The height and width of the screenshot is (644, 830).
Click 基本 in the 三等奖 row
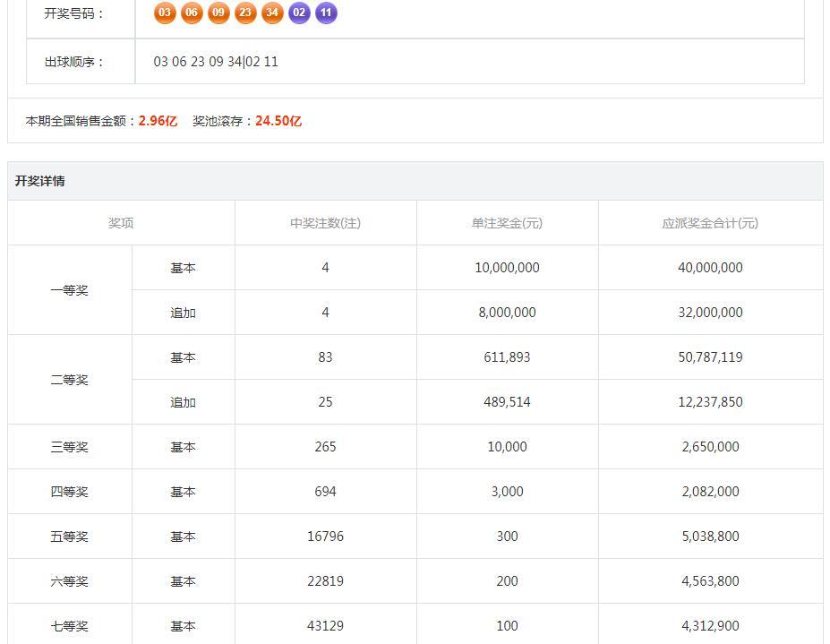tap(184, 447)
